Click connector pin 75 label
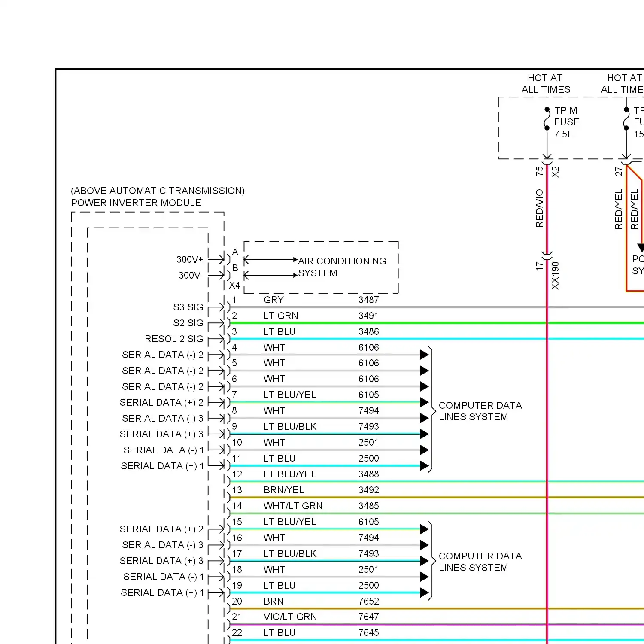 coord(539,171)
